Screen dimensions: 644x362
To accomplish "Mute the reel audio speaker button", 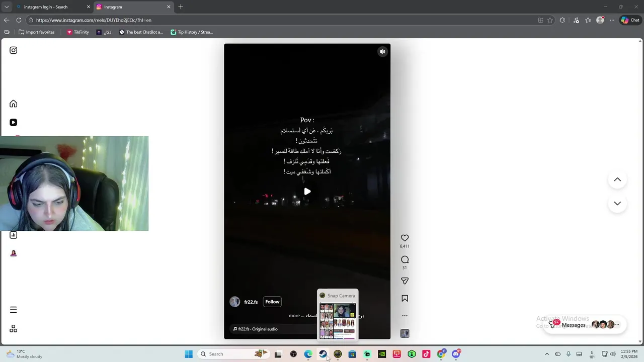I will point(382,51).
